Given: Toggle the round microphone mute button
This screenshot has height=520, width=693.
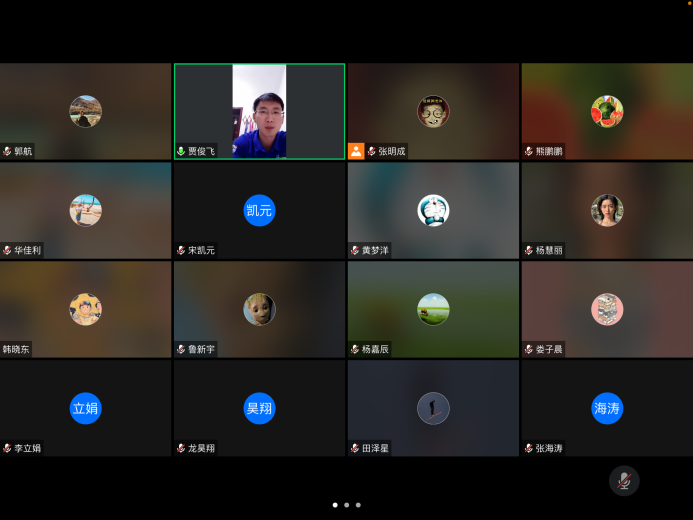Looking at the screenshot, I should coord(624,481).
